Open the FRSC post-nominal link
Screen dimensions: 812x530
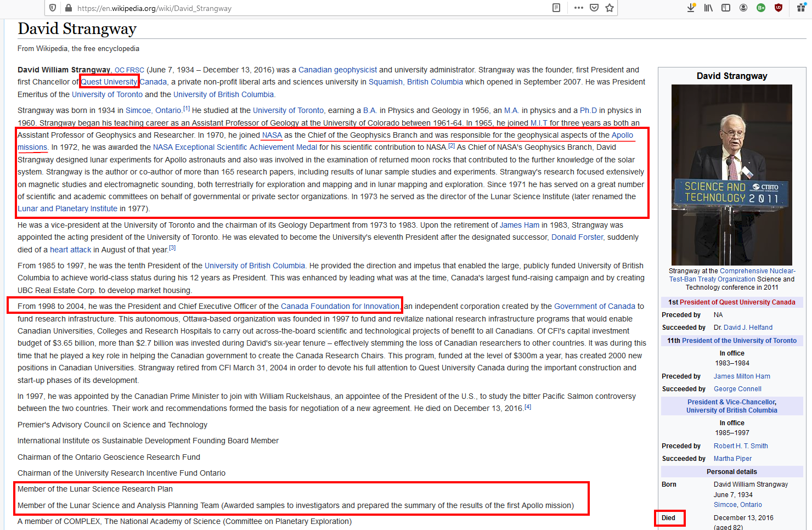pos(136,70)
